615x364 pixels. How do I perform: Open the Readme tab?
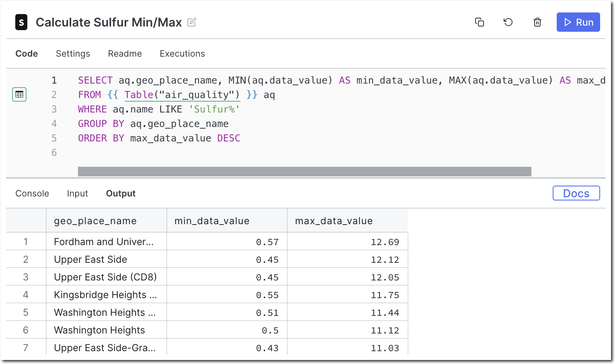tap(125, 53)
